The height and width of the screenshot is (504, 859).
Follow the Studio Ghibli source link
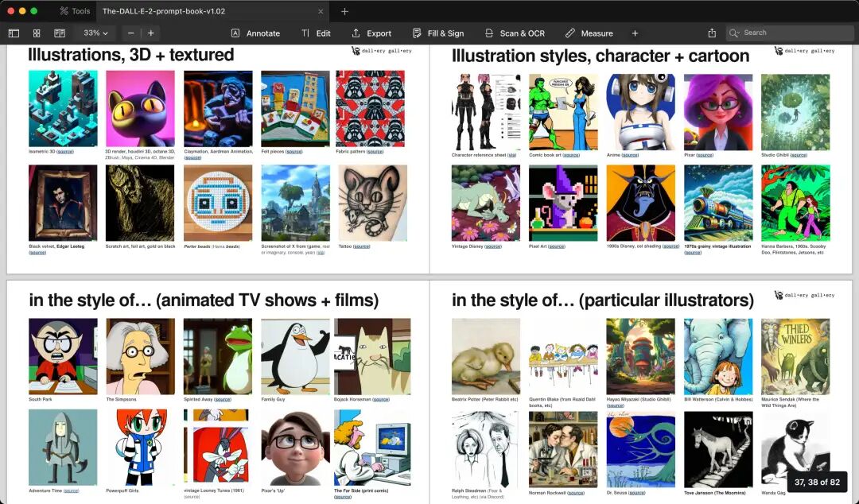pyautogui.click(x=799, y=155)
